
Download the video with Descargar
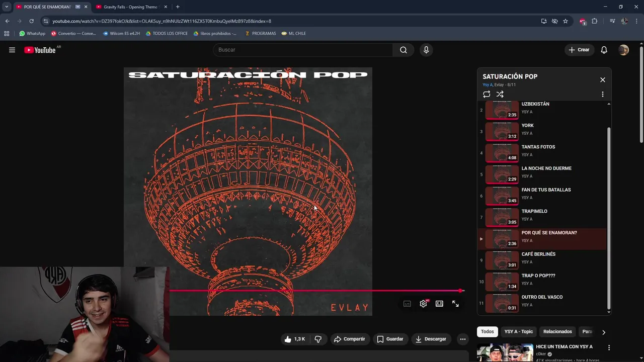pyautogui.click(x=431, y=339)
